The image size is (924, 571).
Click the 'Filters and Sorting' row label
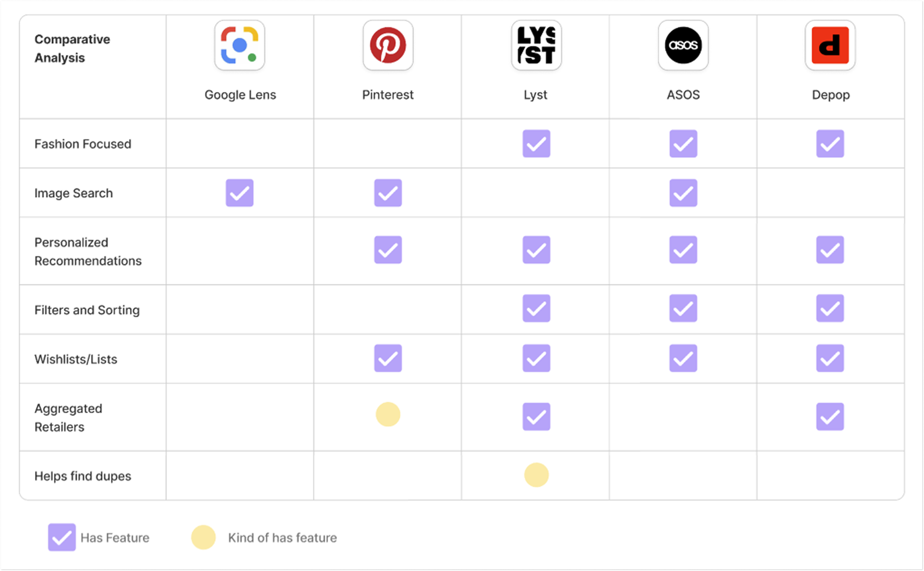tap(87, 310)
